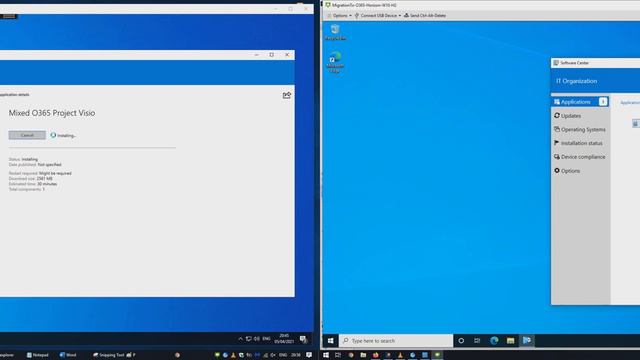Click the Applications count badge
The height and width of the screenshot is (360, 640).
tap(603, 102)
